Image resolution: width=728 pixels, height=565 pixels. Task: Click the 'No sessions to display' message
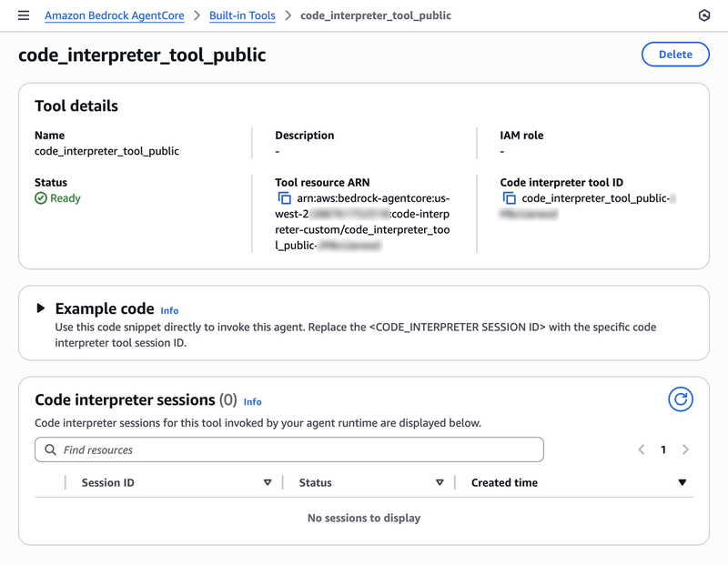click(x=364, y=518)
